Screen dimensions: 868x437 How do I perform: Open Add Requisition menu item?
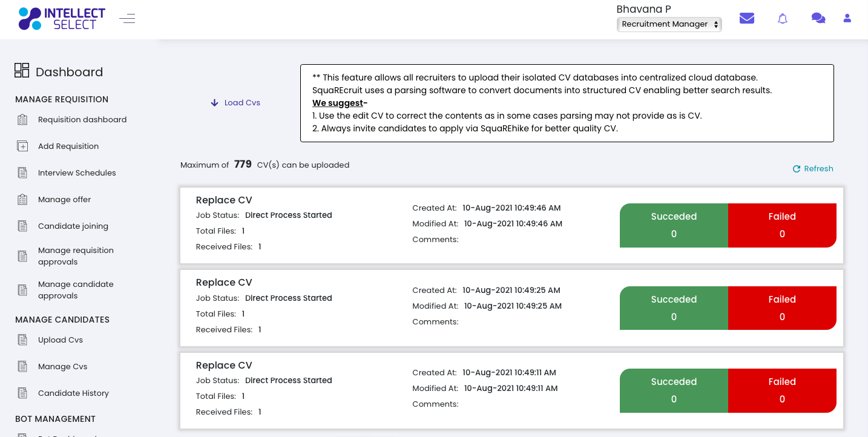point(68,146)
